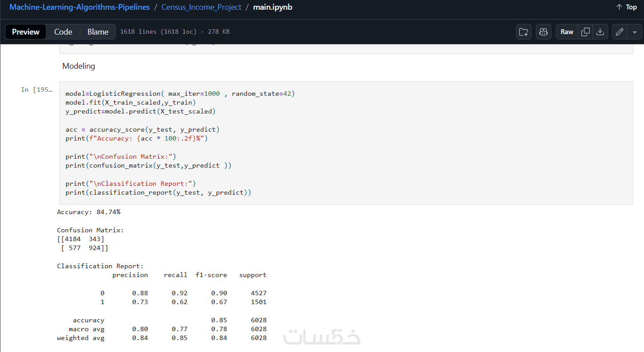Click support value 1501
This screenshot has width=644, height=352.
[x=259, y=302]
